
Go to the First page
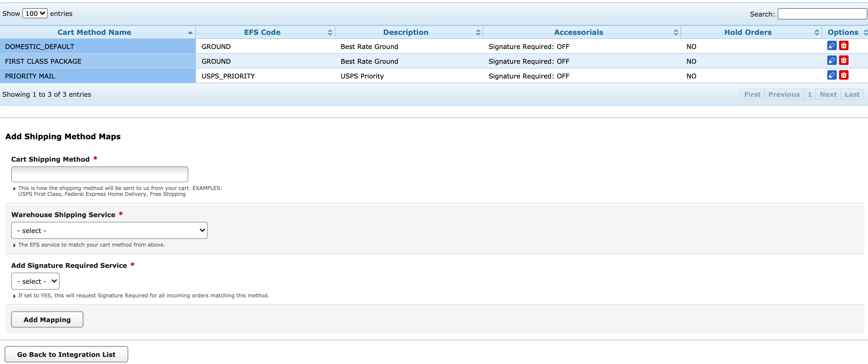click(752, 94)
